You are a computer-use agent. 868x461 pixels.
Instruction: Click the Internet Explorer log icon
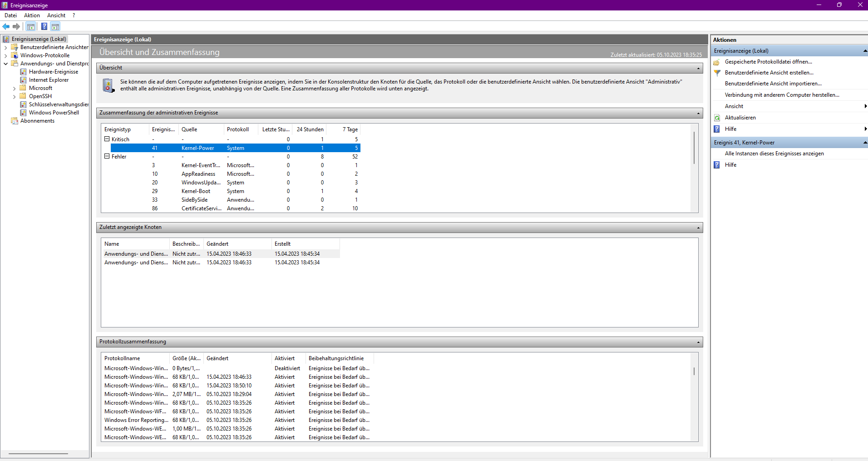tap(23, 80)
